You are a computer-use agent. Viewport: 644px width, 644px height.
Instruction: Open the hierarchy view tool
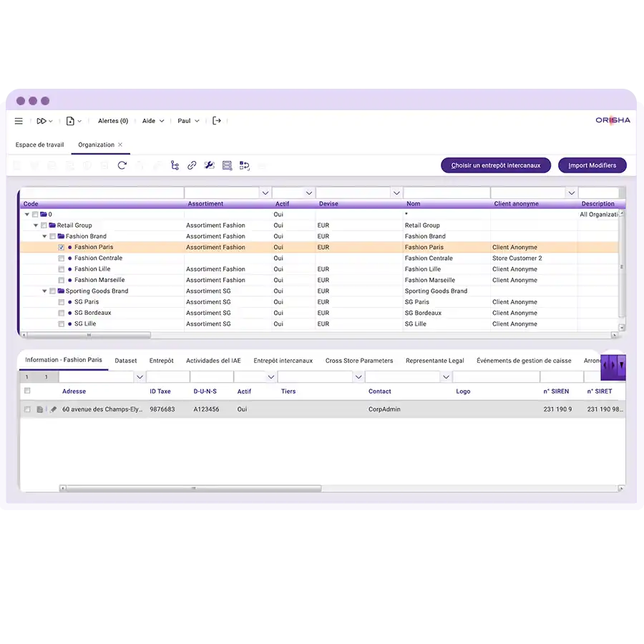[x=175, y=165]
